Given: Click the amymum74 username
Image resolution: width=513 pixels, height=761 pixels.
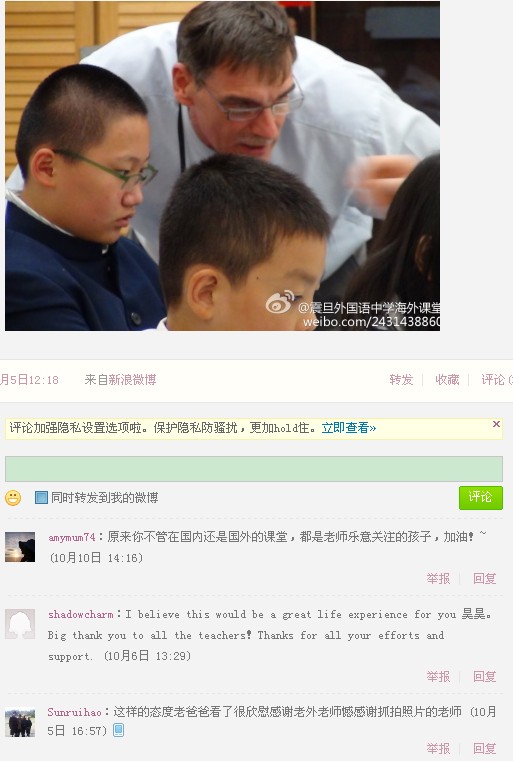Looking at the screenshot, I should (x=72, y=537).
